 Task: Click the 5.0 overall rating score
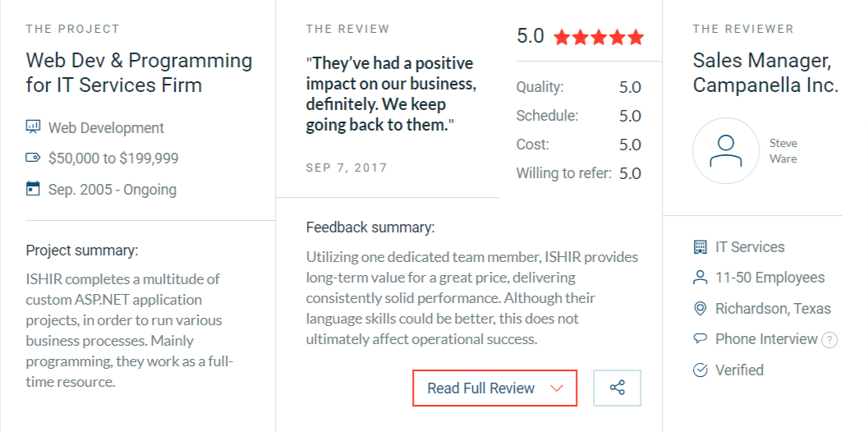pyautogui.click(x=530, y=36)
